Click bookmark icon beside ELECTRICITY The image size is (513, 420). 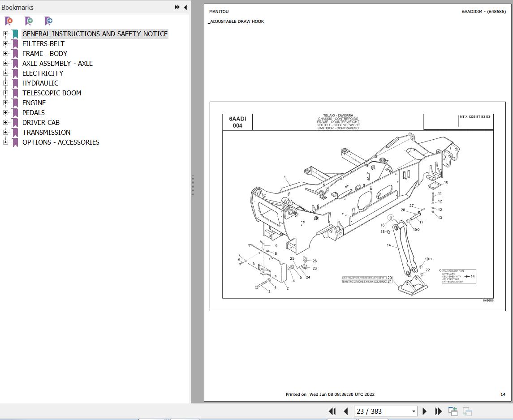point(15,73)
